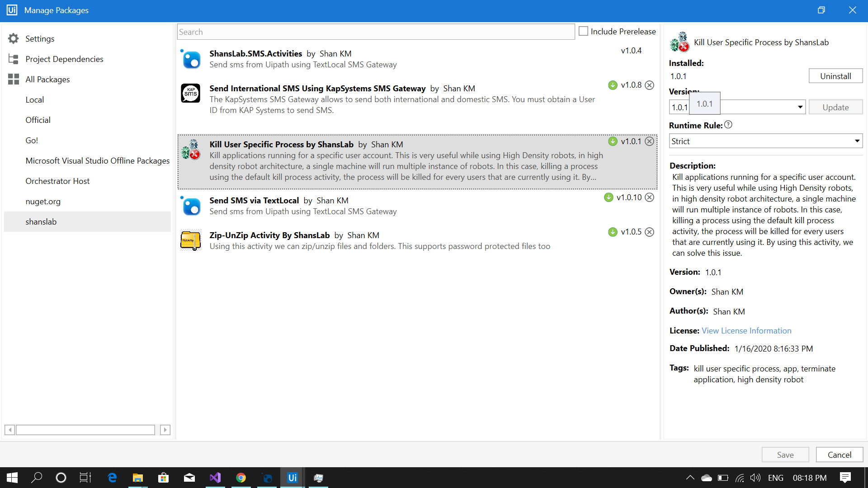Click uninstall X icon next to v1.0.5

coord(650,232)
